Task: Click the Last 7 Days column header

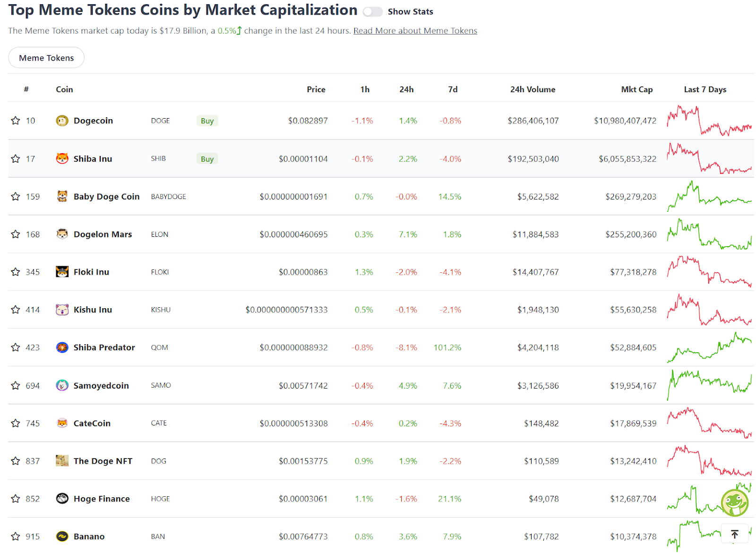Action: pos(705,89)
